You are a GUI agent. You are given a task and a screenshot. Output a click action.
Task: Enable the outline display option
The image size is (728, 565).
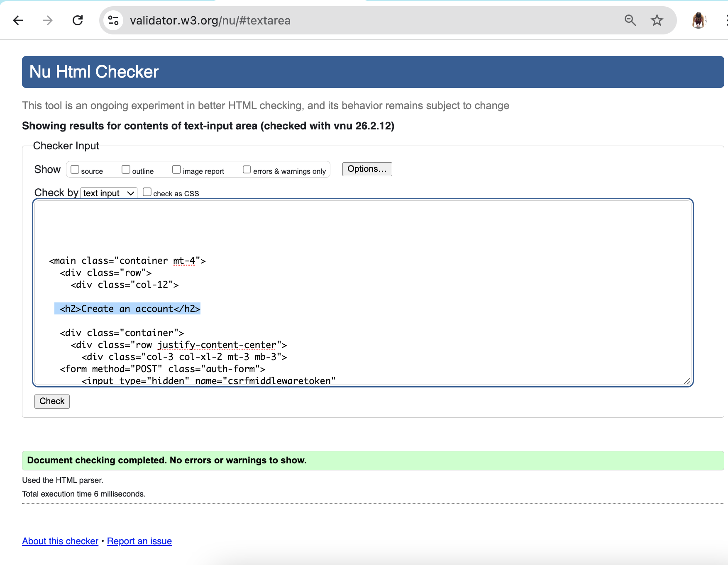tap(125, 169)
